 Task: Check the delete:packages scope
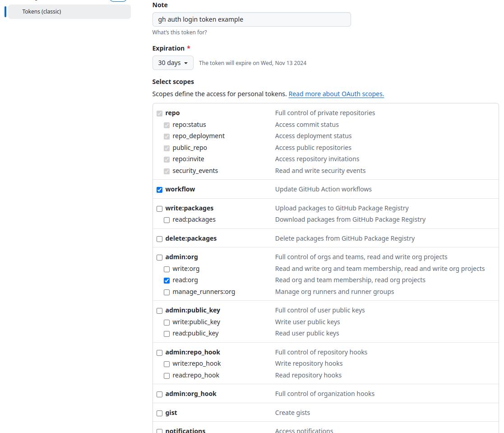[160, 239]
